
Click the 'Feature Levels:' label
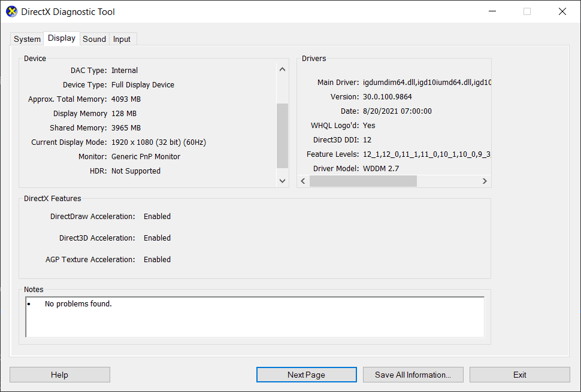(333, 154)
